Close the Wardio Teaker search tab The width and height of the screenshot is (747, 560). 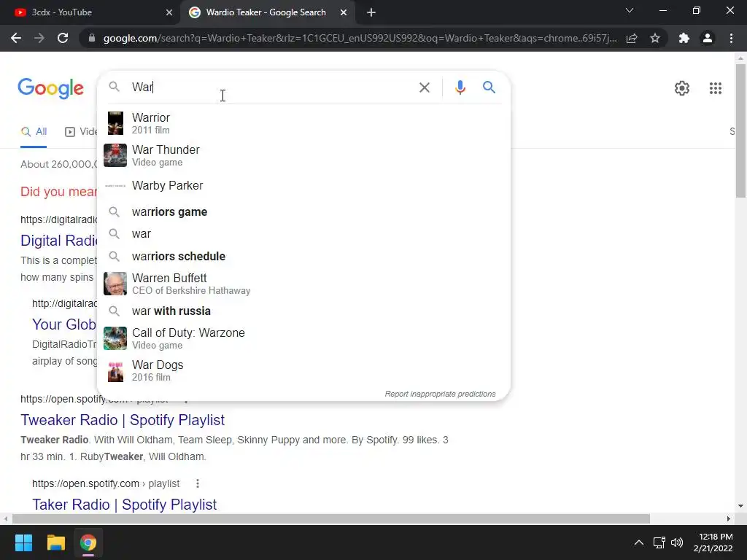(x=344, y=12)
